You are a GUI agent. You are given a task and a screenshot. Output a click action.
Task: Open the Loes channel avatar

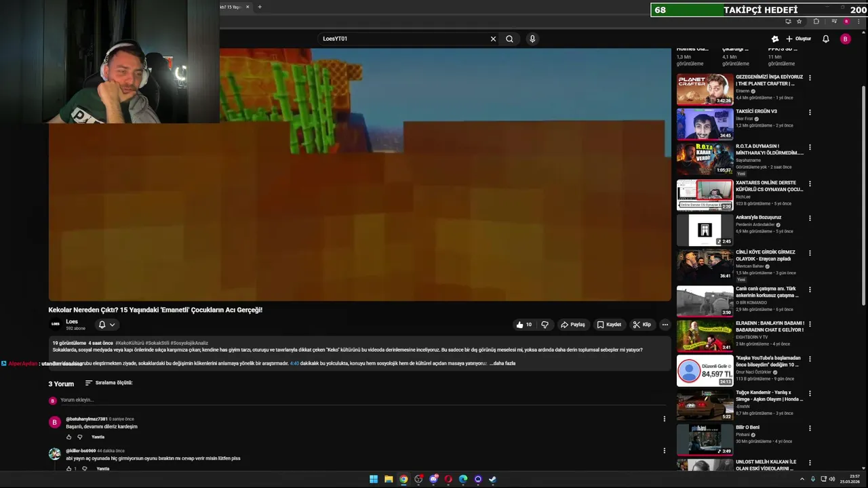pos(55,324)
